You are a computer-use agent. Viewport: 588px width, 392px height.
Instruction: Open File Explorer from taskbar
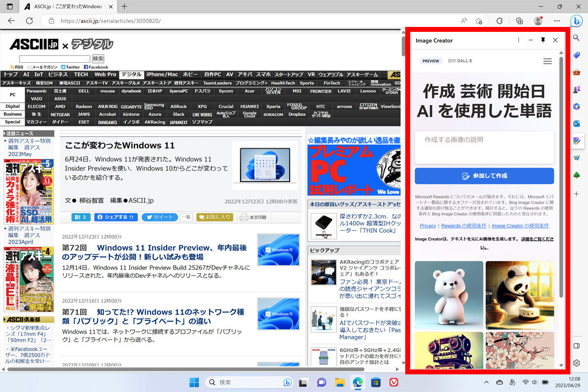tap(340, 382)
